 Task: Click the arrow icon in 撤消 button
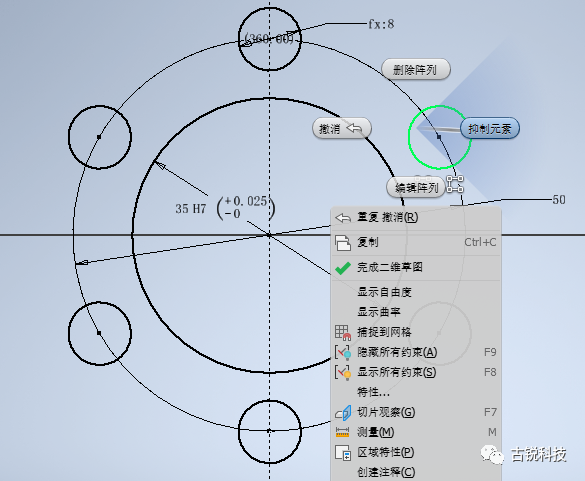click(x=354, y=128)
